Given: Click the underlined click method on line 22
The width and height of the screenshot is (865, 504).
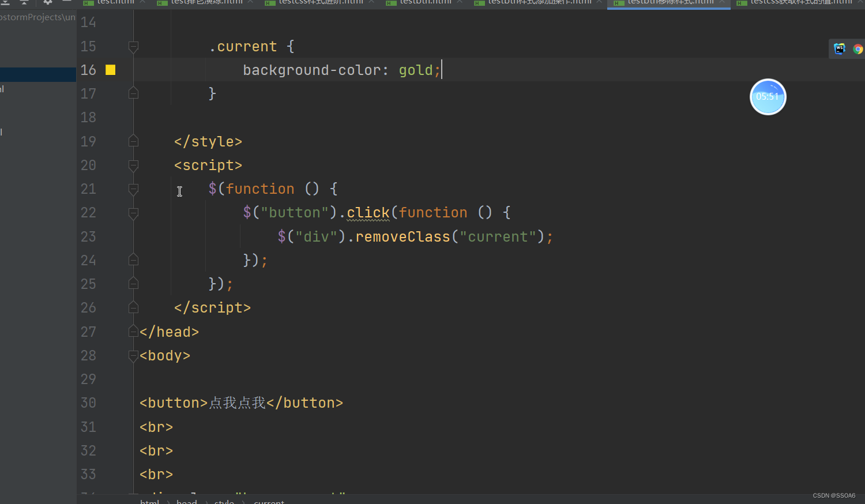Looking at the screenshot, I should coord(368,213).
